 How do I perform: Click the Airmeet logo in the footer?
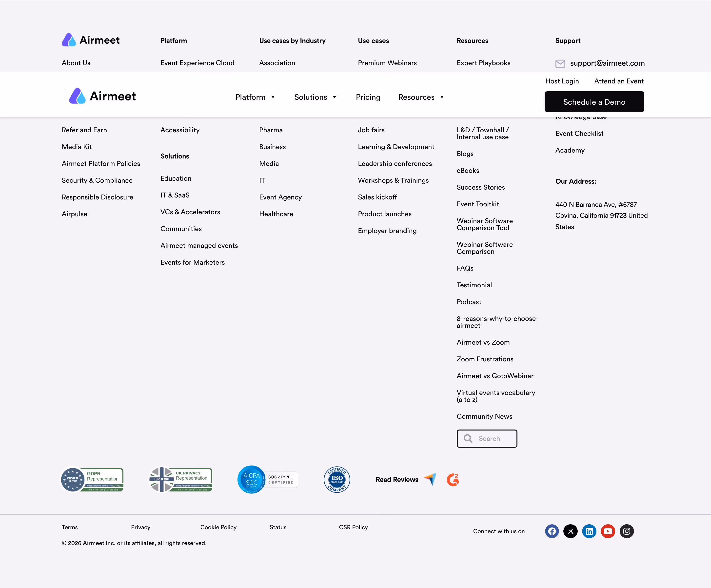[90, 40]
